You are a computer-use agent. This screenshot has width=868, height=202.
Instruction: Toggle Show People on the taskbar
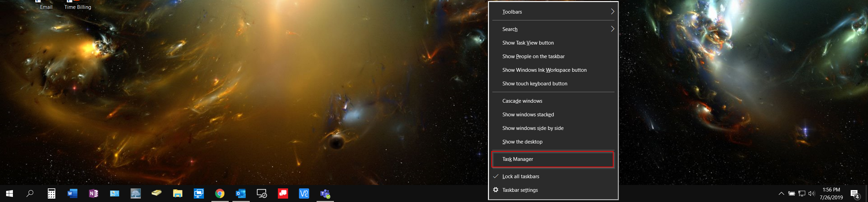553,56
